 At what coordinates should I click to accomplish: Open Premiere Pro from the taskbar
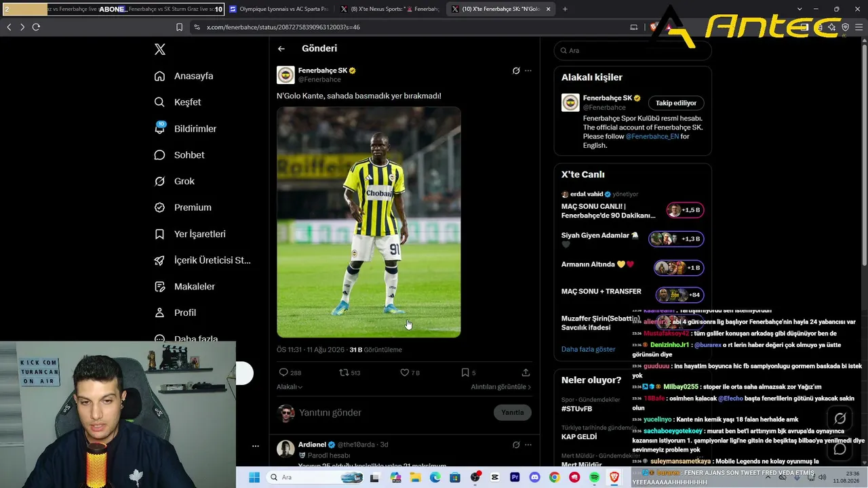click(x=515, y=477)
